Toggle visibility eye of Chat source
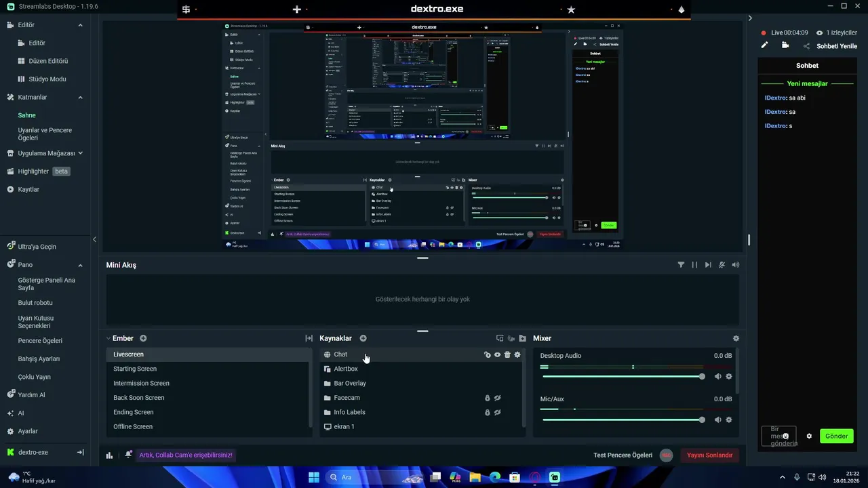The width and height of the screenshot is (868, 488). [497, 354]
